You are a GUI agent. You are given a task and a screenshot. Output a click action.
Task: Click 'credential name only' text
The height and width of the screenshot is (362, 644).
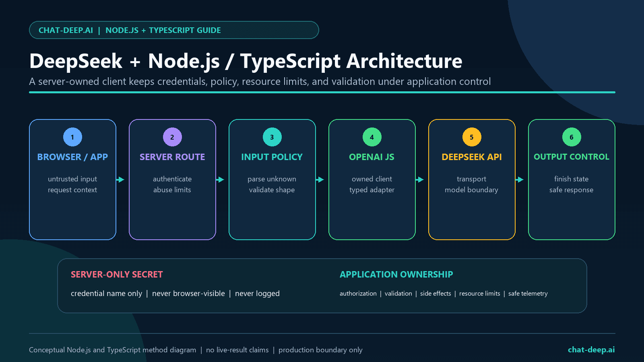(x=107, y=294)
